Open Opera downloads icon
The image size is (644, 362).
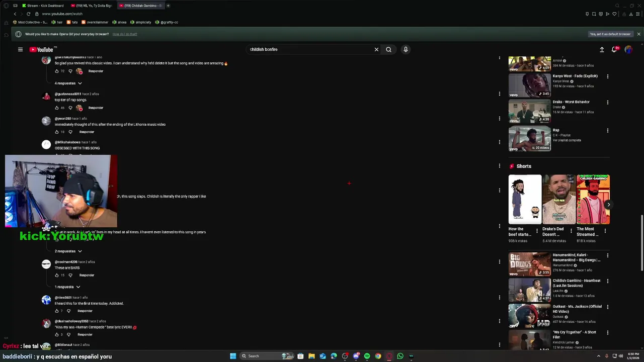[631, 14]
